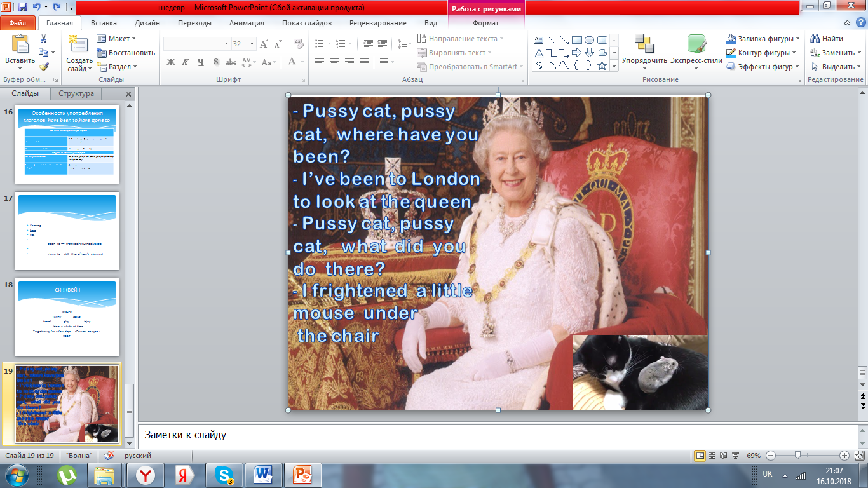Expand the shapes gallery with More arrow

pyautogui.click(x=615, y=66)
